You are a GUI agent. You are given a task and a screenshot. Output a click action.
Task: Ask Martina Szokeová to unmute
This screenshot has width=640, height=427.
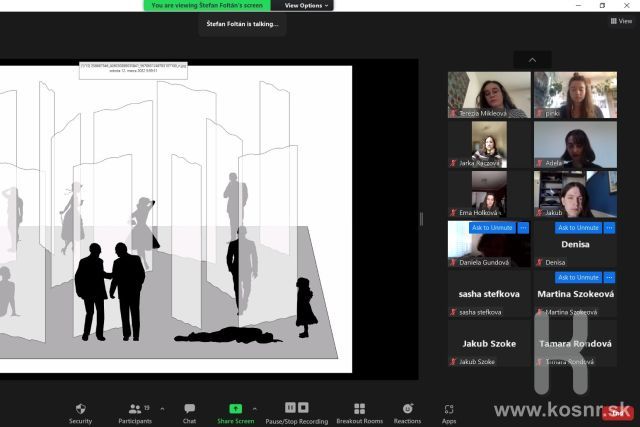578,277
